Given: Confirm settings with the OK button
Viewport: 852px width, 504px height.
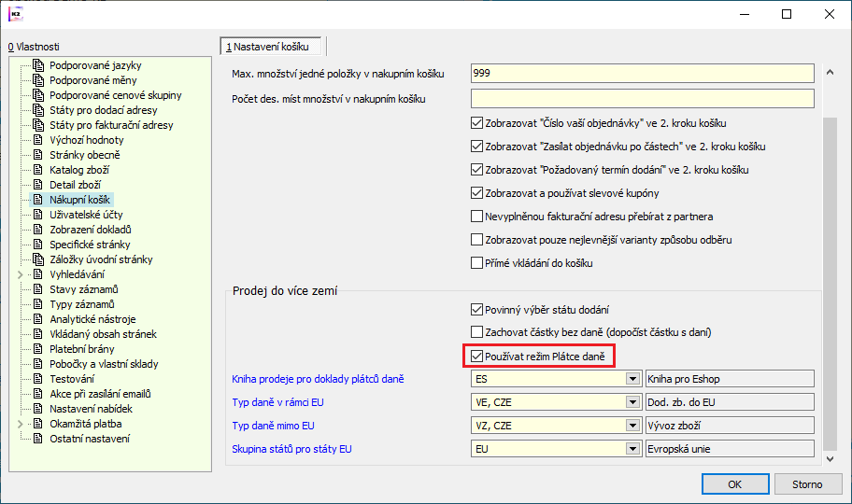Looking at the screenshot, I should click(x=735, y=484).
